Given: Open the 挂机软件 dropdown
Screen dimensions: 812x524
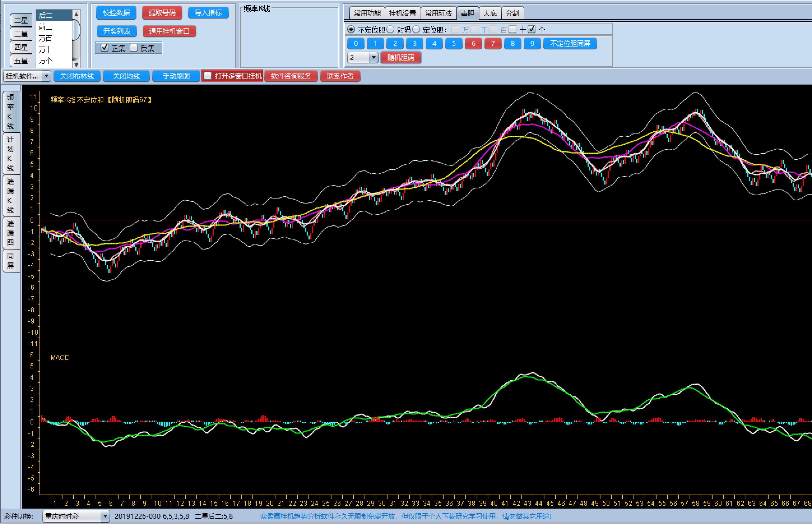Looking at the screenshot, I should pyautogui.click(x=27, y=76).
